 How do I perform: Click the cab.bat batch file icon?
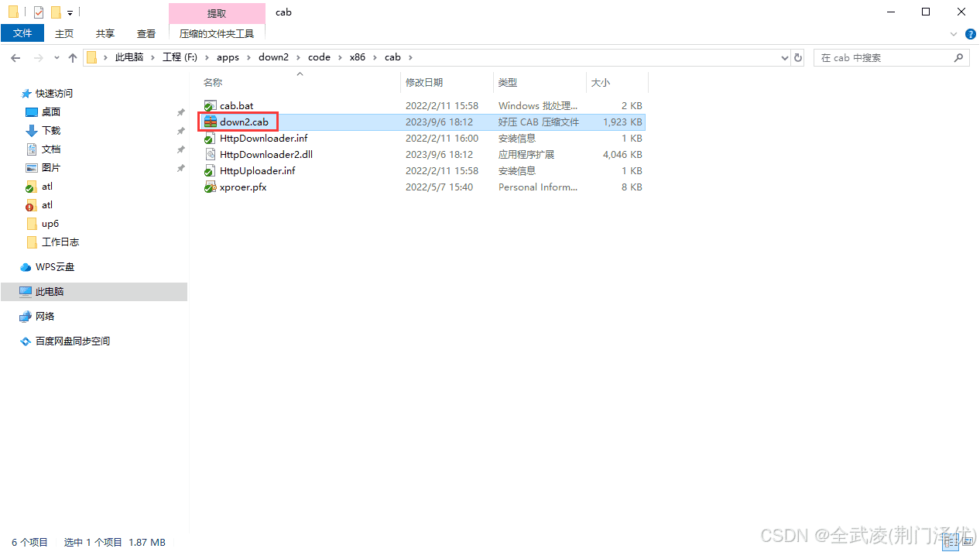click(210, 106)
